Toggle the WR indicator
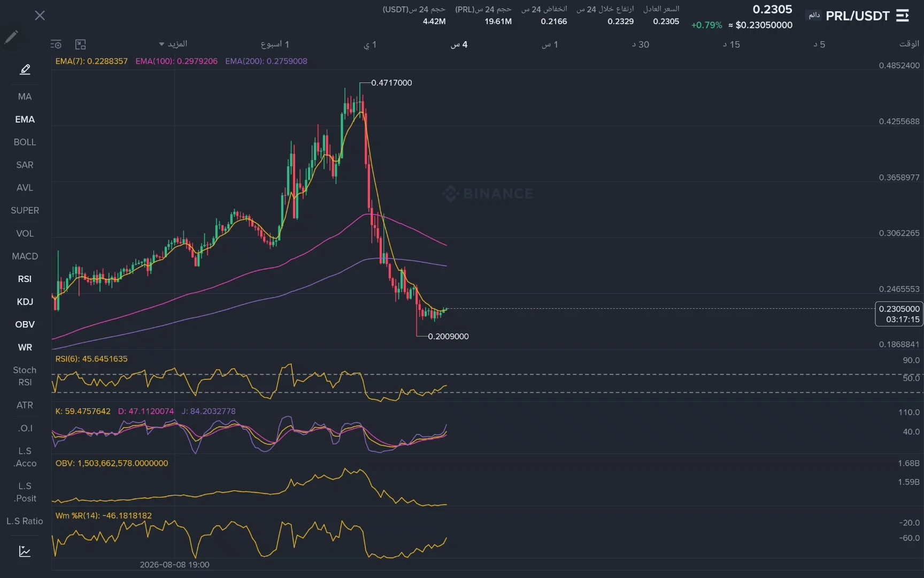Screen dimensions: 924x578 pyautogui.click(x=25, y=347)
